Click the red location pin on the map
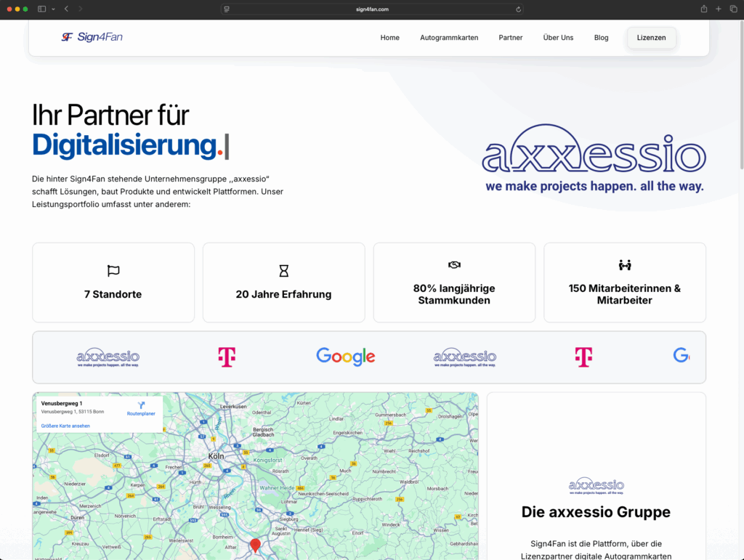744x560 pixels. 255,545
